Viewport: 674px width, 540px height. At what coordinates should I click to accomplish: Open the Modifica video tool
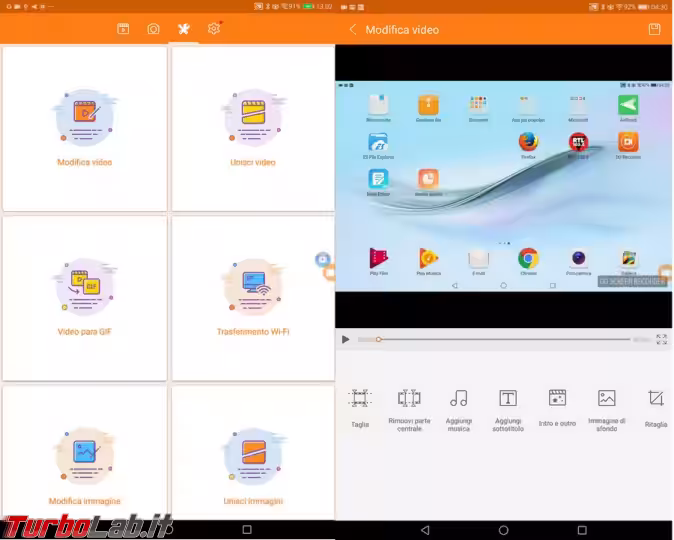click(85, 128)
